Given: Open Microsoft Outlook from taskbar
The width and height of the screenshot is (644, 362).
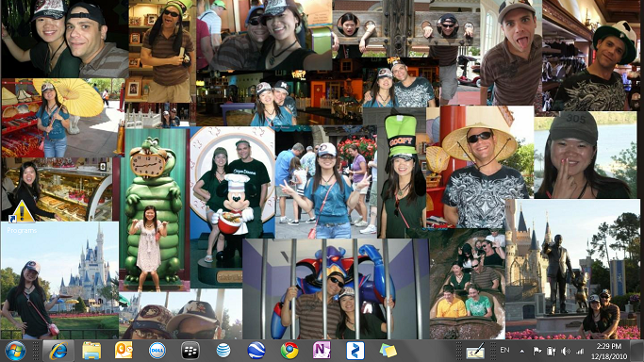Looking at the screenshot, I should (x=124, y=351).
